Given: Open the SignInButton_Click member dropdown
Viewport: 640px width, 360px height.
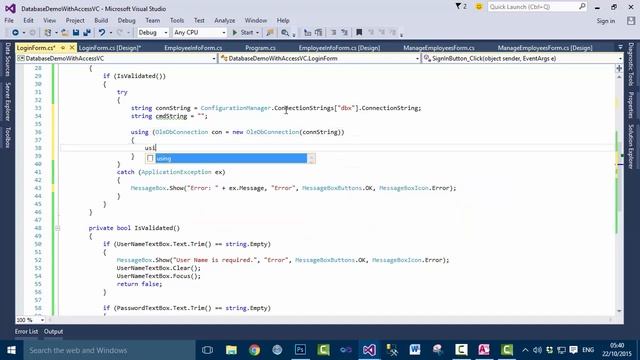Looking at the screenshot, I should (522, 59).
